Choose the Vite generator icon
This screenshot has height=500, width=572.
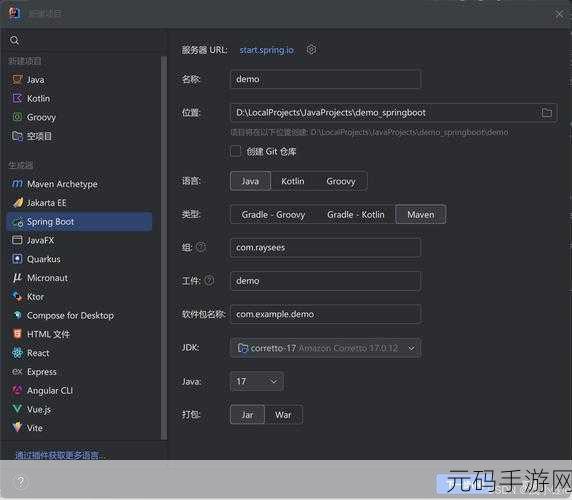[x=17, y=427]
